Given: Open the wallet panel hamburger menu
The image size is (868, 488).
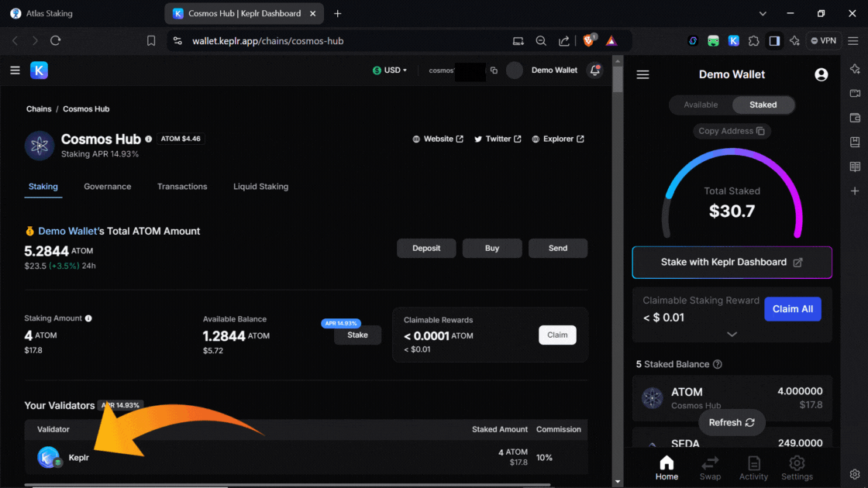Looking at the screenshot, I should click(642, 74).
